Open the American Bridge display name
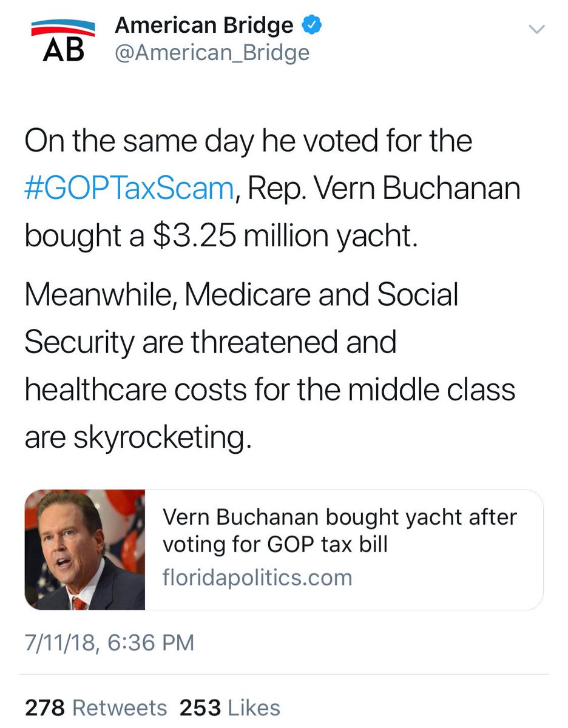Viewport: 568px width, 728px height. tap(204, 25)
